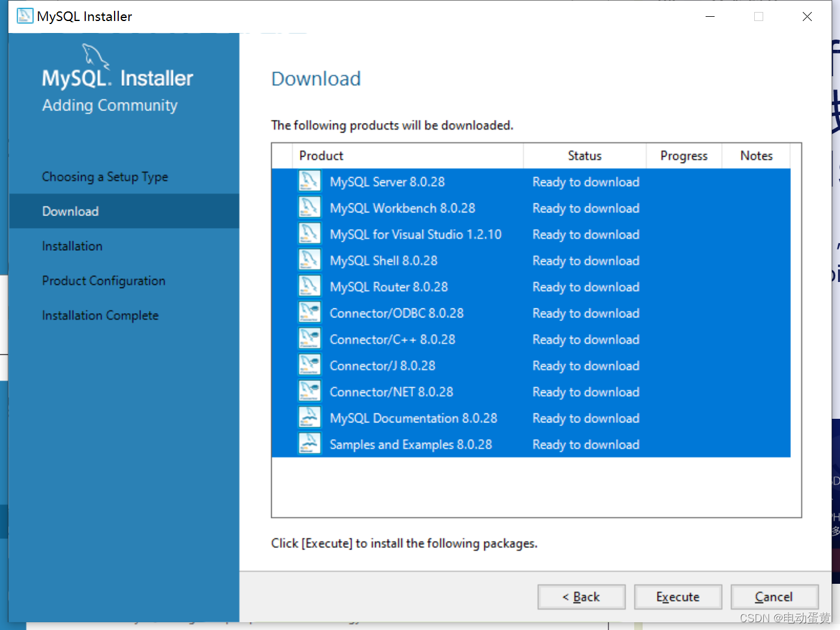
Task: Select the MySQL Server 8.0.28 row text
Action: 387,182
